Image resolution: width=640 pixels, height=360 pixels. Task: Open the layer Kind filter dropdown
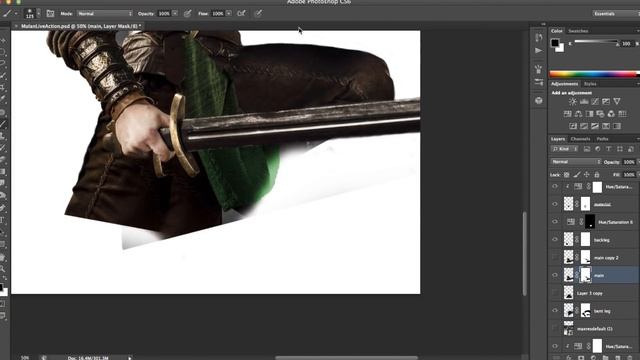pos(565,149)
